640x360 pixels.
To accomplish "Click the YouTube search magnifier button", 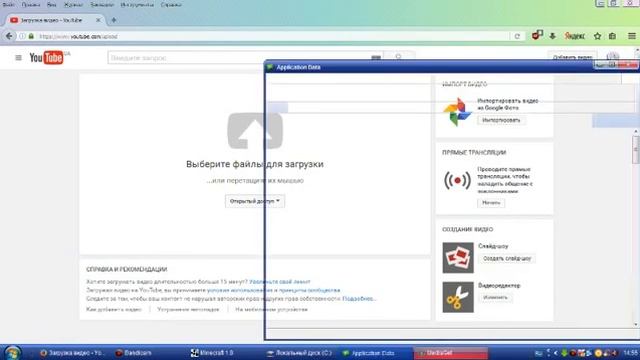I will [x=399, y=57].
